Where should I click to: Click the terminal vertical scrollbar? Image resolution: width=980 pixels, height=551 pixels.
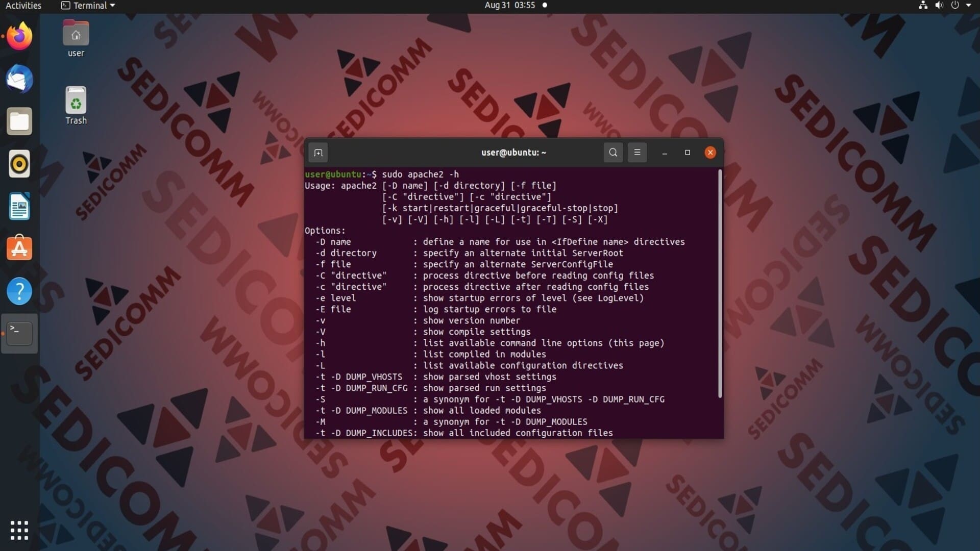[720, 284]
